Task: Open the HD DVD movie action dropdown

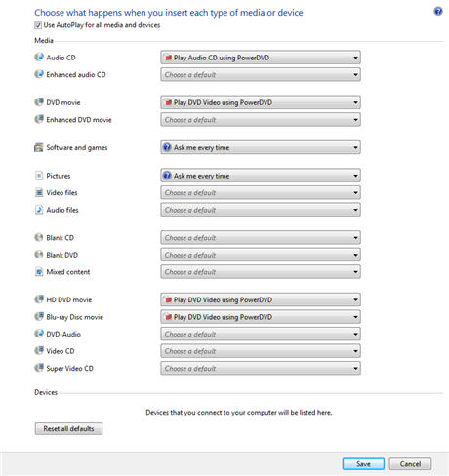Action: (x=261, y=299)
